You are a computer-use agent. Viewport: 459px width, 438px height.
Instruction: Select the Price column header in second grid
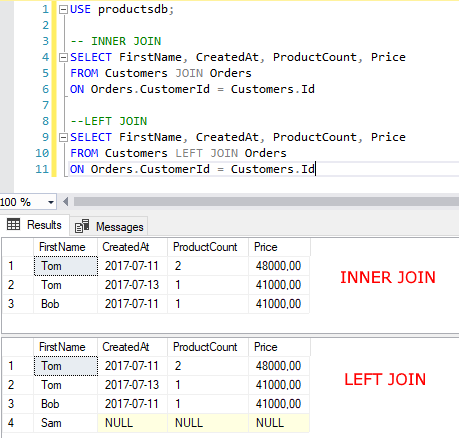[279, 347]
